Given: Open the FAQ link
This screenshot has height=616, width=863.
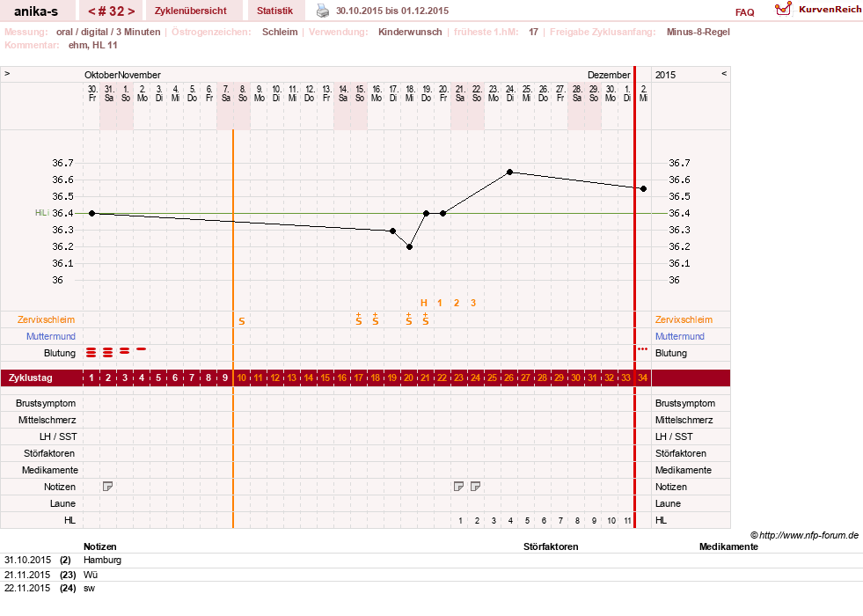Looking at the screenshot, I should pos(744,12).
